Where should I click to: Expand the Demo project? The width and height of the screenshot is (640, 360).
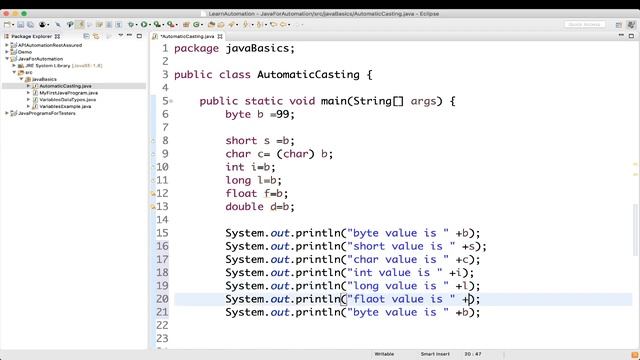point(7,52)
